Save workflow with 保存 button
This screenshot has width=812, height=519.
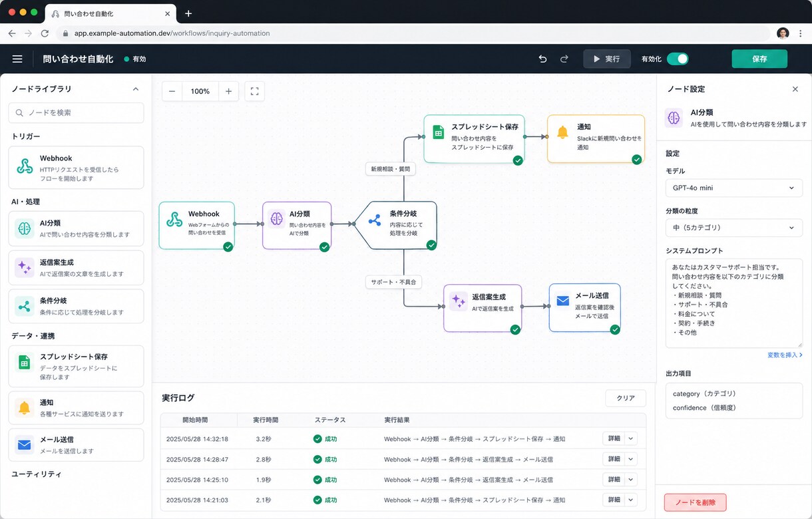click(x=759, y=59)
